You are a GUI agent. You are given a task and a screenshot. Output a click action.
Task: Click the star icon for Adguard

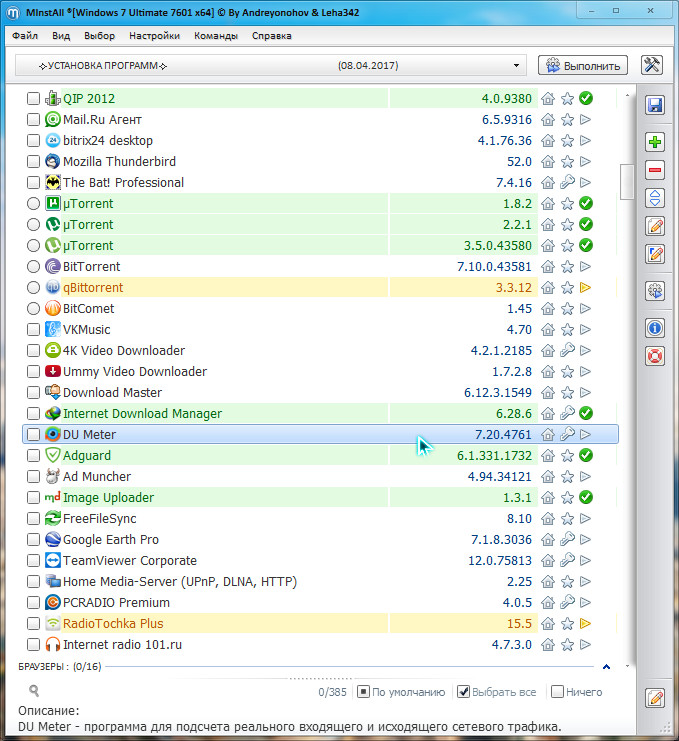[567, 456]
